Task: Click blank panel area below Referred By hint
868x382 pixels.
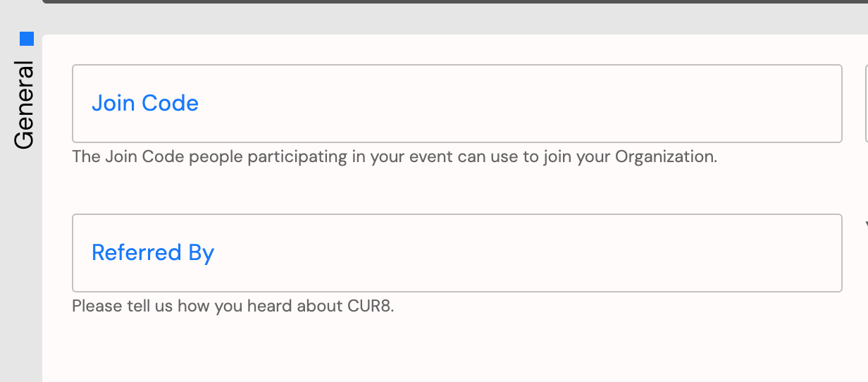Action: click(x=455, y=350)
